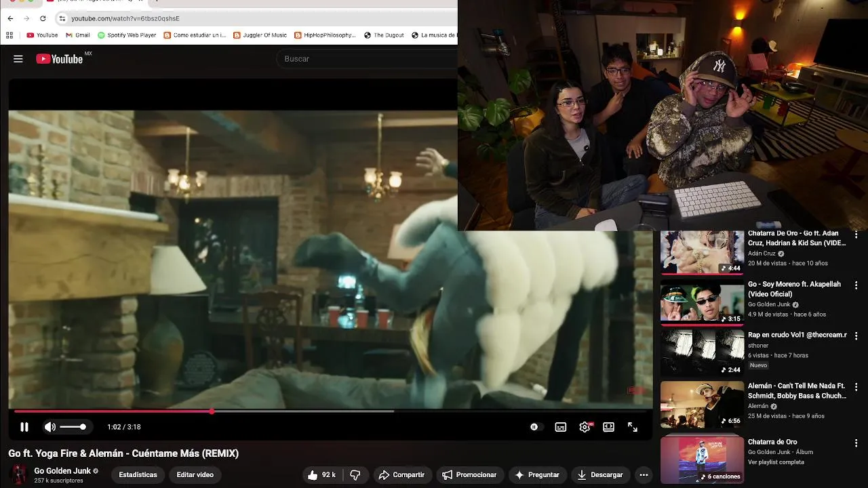This screenshot has height=488, width=868.
Task: Dislike the video with thumbs-down
Action: pyautogui.click(x=355, y=475)
